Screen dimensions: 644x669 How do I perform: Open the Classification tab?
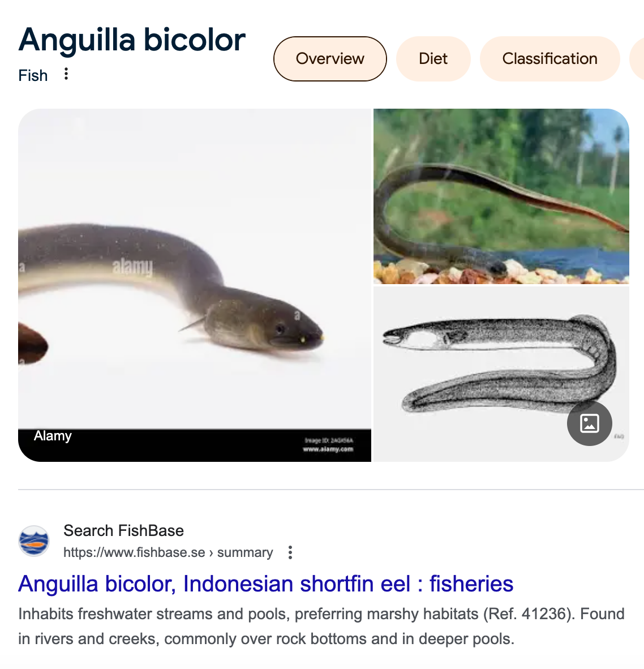point(549,59)
